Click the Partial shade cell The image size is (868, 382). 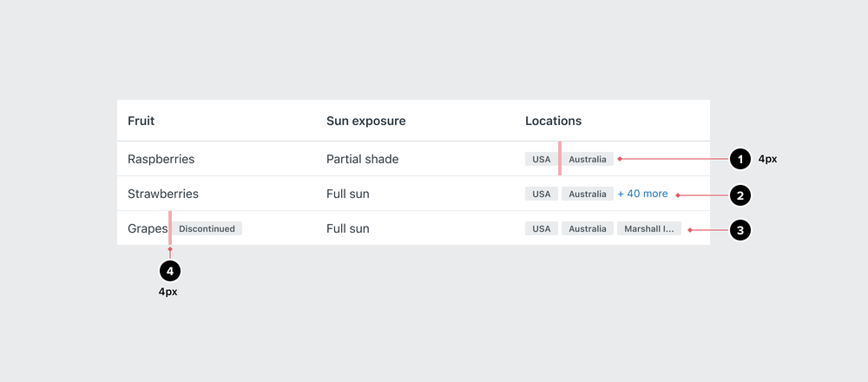(x=362, y=160)
